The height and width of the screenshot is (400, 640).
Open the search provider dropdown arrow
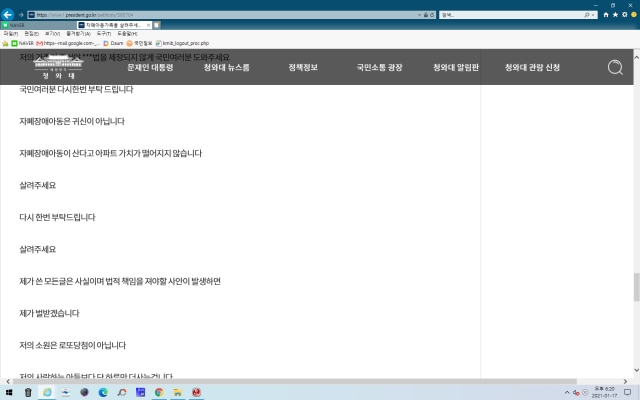(x=593, y=15)
